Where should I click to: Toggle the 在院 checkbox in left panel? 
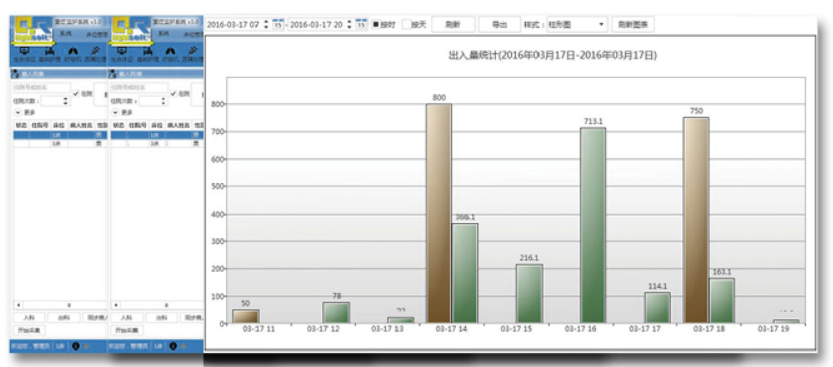(x=76, y=93)
